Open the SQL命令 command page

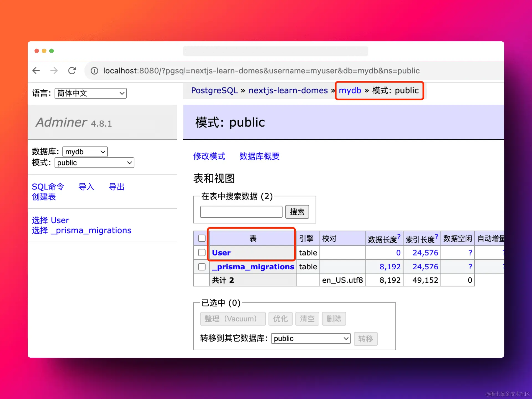tap(48, 186)
